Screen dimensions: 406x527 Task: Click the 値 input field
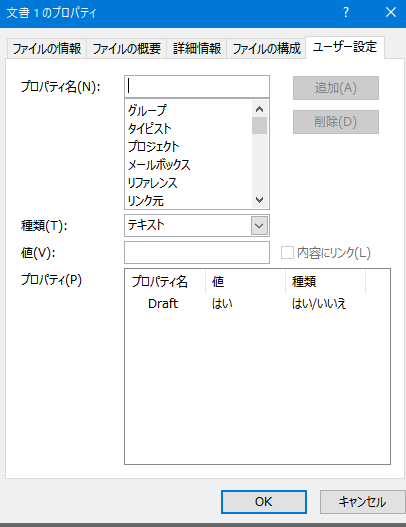(197, 252)
